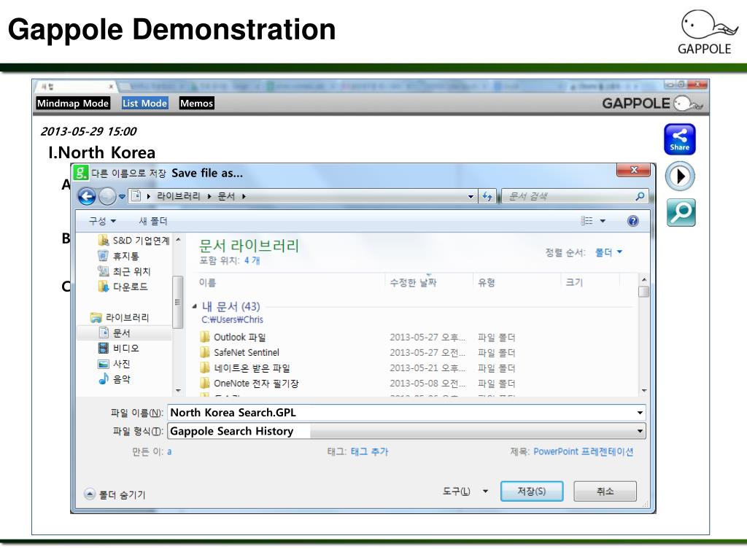This screenshot has width=747, height=560.
Task: Click the file name field North Korea Search.GPL
Action: point(407,413)
